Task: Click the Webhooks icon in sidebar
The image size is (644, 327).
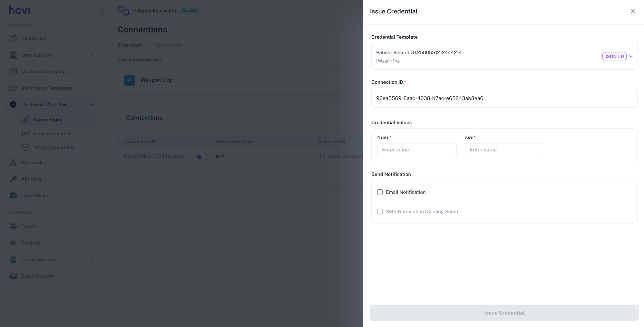Action: pos(13,162)
